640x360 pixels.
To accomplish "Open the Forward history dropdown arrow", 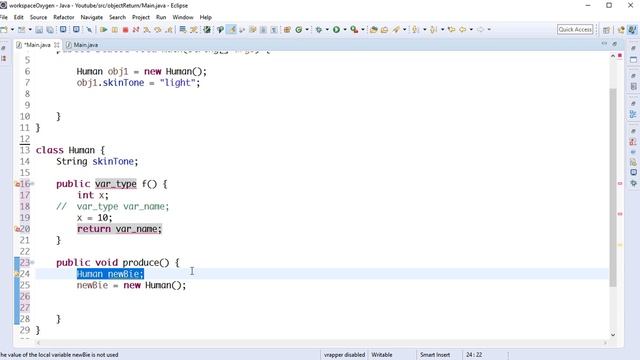I will pyautogui.click(x=489, y=29).
